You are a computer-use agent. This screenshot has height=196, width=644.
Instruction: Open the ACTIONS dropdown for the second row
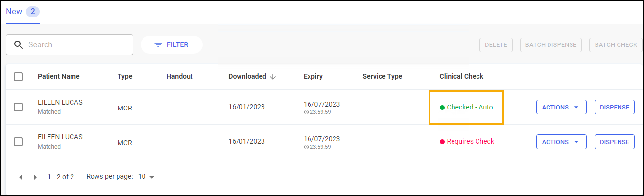[x=561, y=142]
